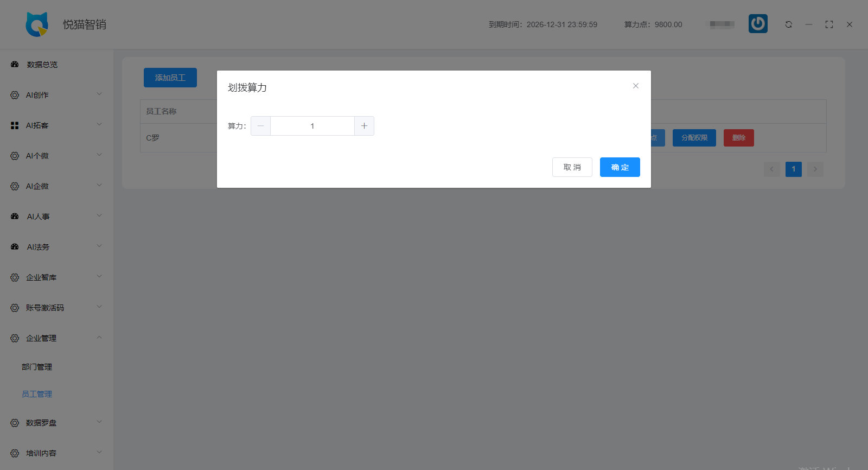Open 数据总览 dashboard icon in sidebar
Image resolution: width=868 pixels, height=470 pixels.
15,65
